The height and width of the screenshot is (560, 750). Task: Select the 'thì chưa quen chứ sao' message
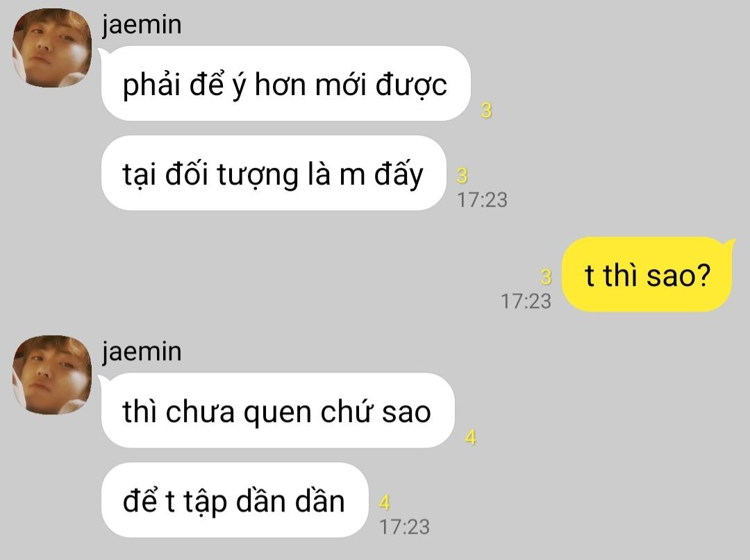point(278,410)
